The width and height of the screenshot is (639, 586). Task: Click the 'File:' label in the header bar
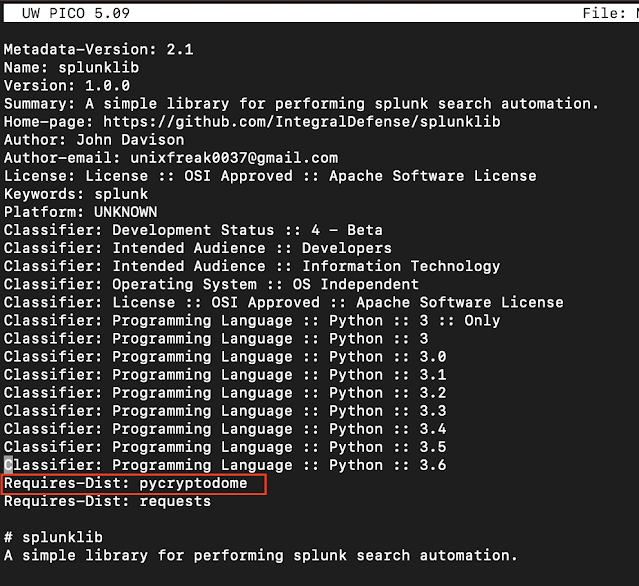pyautogui.click(x=604, y=13)
